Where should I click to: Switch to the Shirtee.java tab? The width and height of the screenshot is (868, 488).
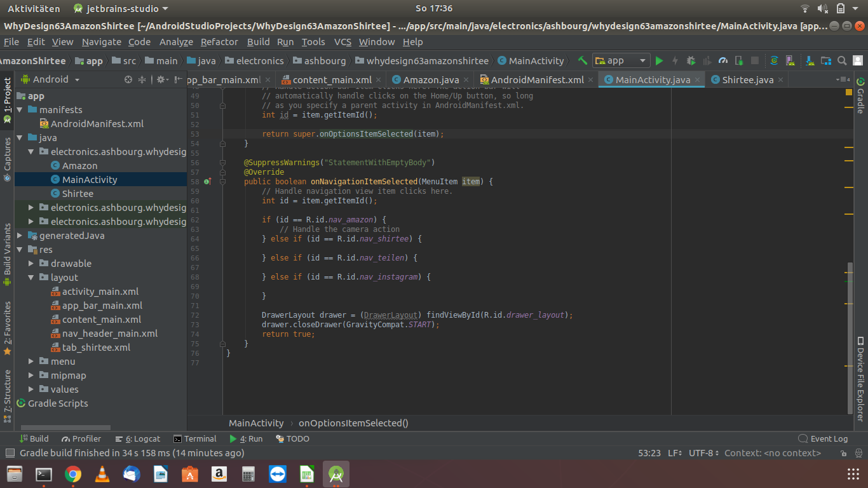point(747,79)
